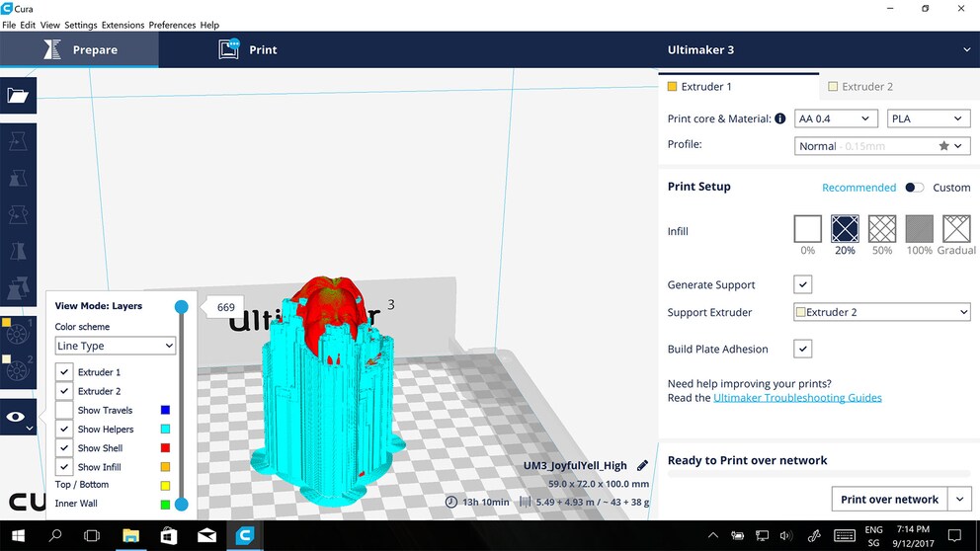Switch to the Extruder 1 tab
Viewport: 980px width, 551px height.
tap(738, 87)
